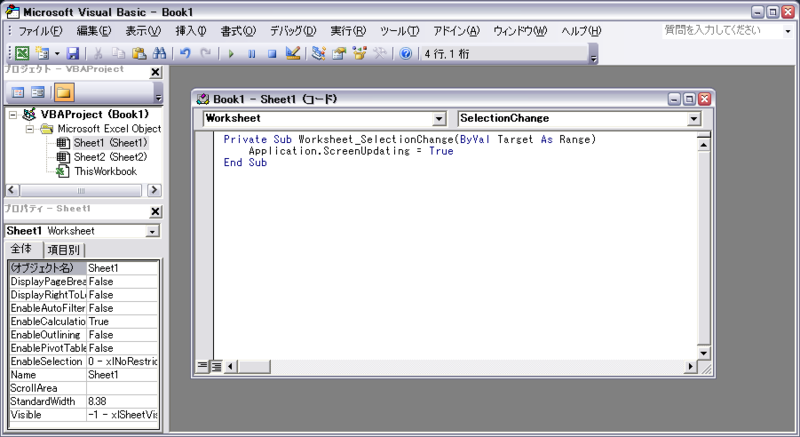
Task: Open the standard toolbar options arrow
Action: [x=593, y=54]
